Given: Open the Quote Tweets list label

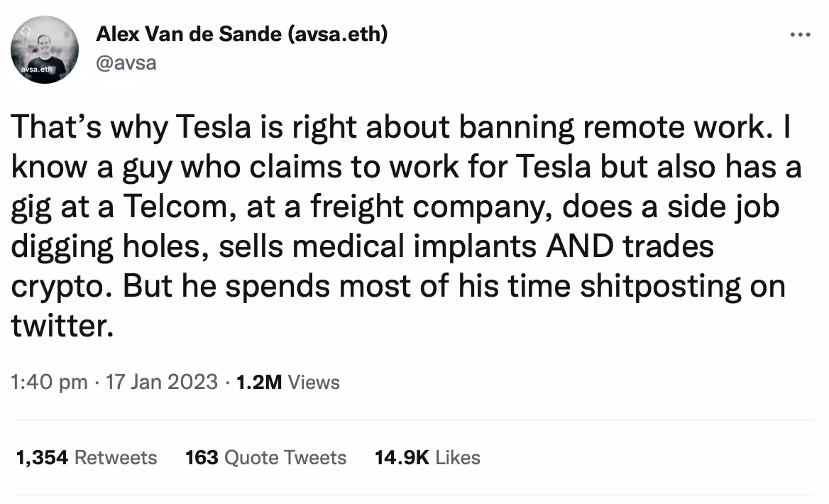Looking at the screenshot, I should click(x=285, y=457).
